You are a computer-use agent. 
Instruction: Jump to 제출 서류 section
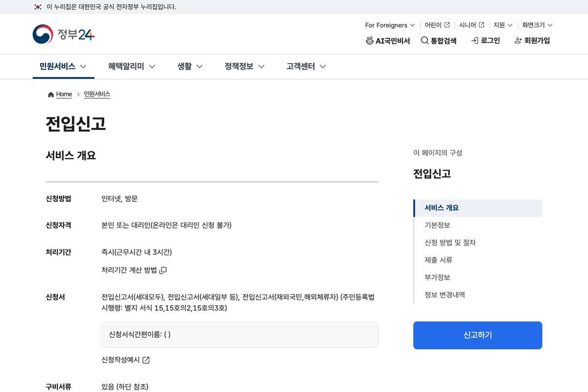coord(439,260)
